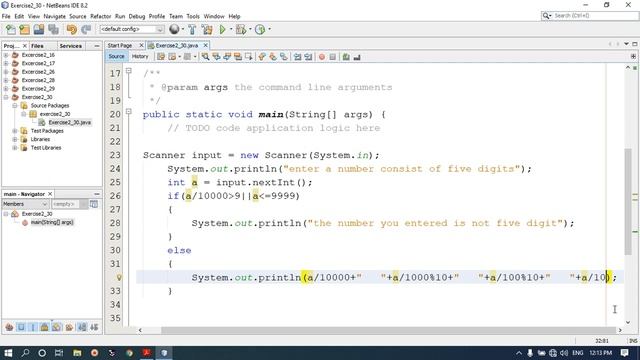Toggle Show Fields filter in Navigator
Screen dimensions: 640x360
21,327
